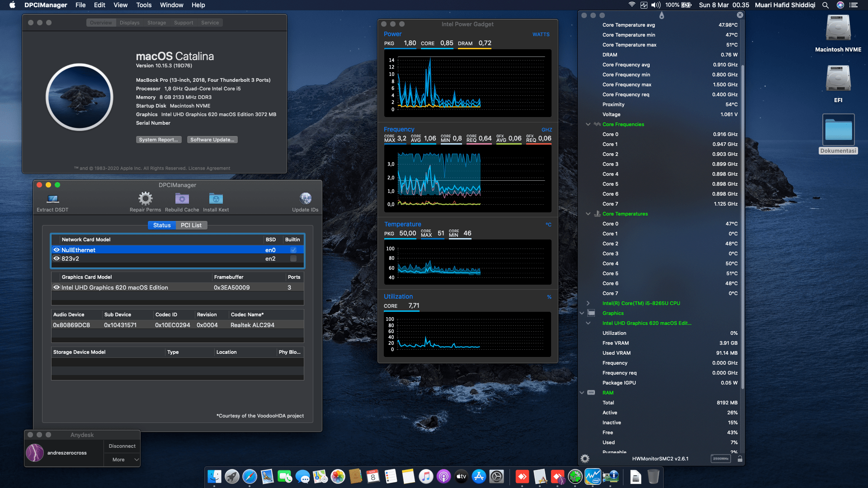The height and width of the screenshot is (488, 868).
Task: Open the Tools menu
Action: click(x=143, y=5)
